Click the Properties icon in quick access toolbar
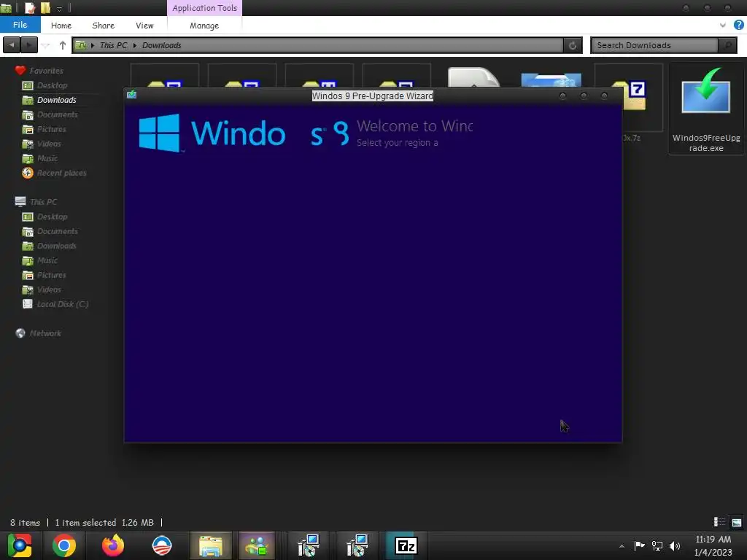The height and width of the screenshot is (560, 747). 30,7
